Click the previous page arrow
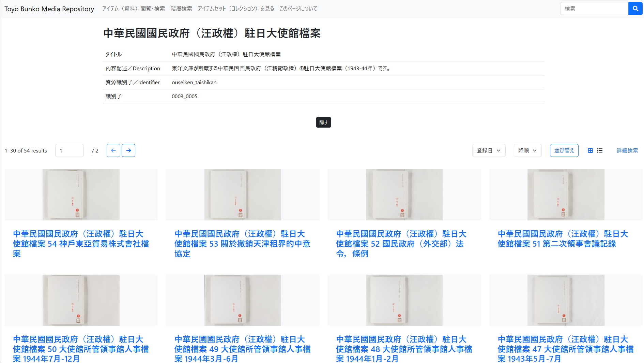This screenshot has width=644, height=363. [113, 150]
